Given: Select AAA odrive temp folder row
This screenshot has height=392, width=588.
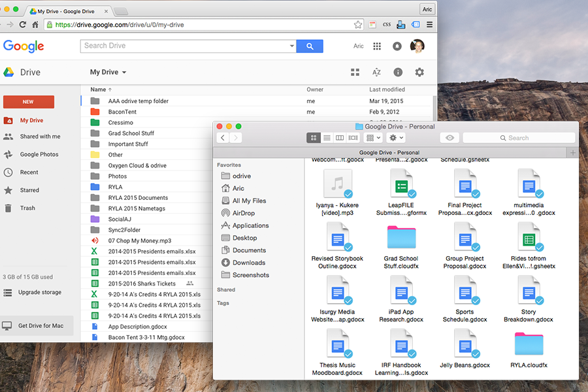Looking at the screenshot, I should 257,101.
